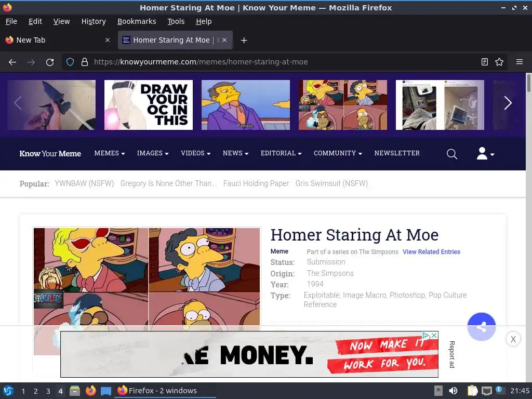Open the site search magnifier

[451, 154]
